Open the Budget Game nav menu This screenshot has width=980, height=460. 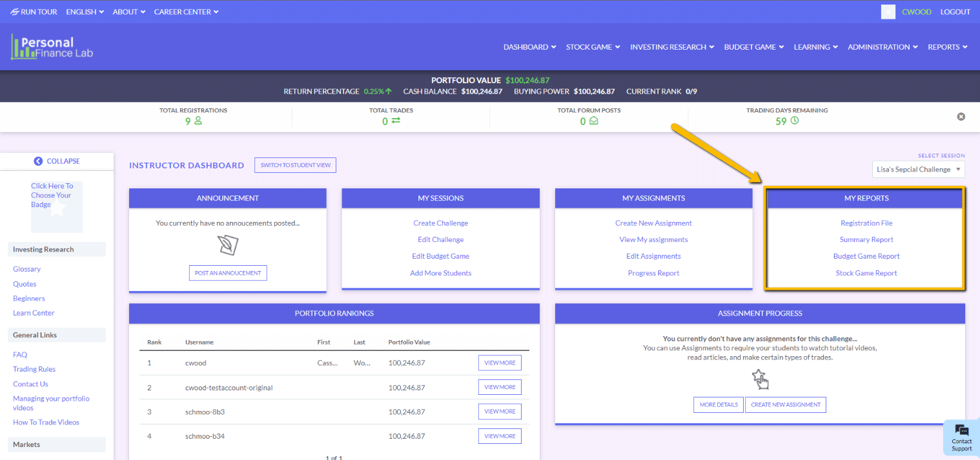(754, 47)
